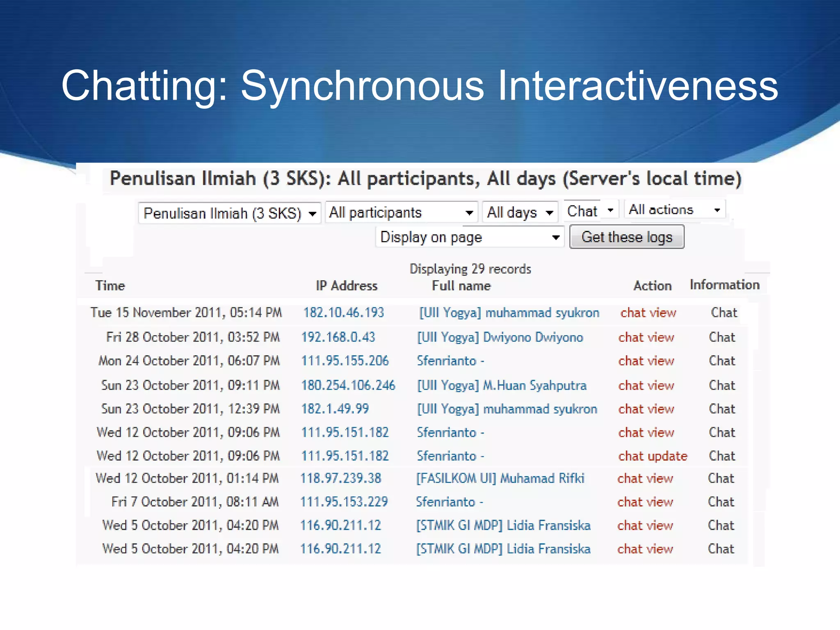Image resolution: width=840 pixels, height=630 pixels.
Task: Click chat view for Fri 28 October row
Action: point(646,337)
